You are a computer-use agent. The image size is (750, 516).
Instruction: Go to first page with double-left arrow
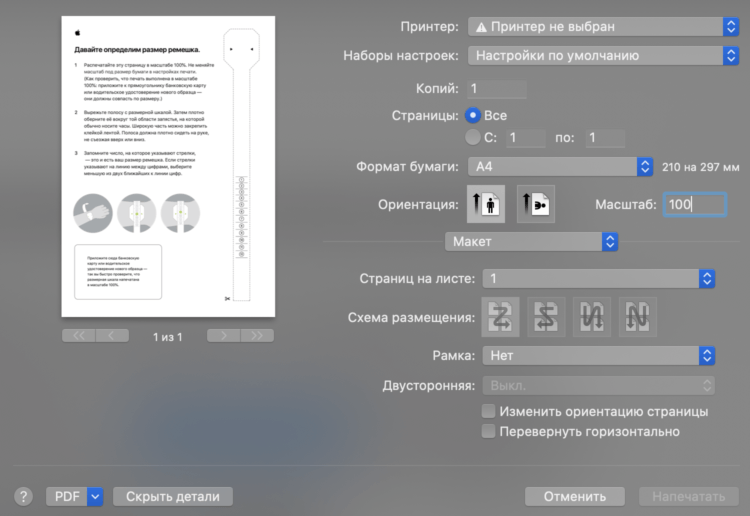click(x=79, y=336)
